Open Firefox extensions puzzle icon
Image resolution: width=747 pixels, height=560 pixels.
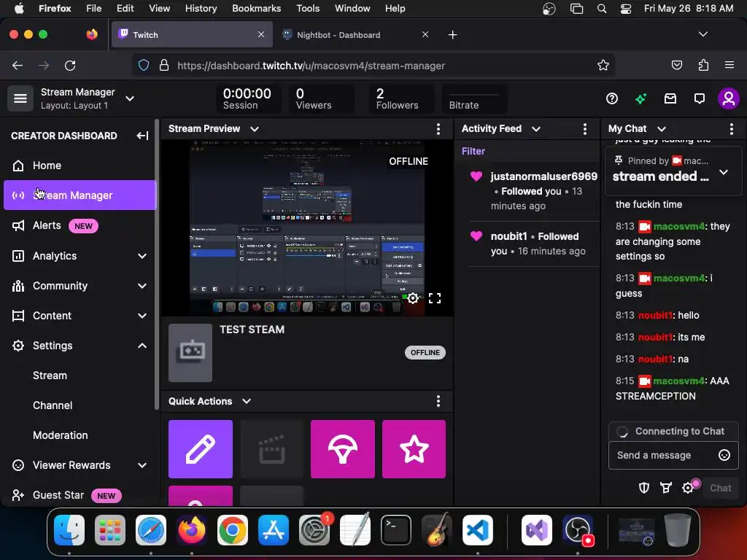[703, 65]
